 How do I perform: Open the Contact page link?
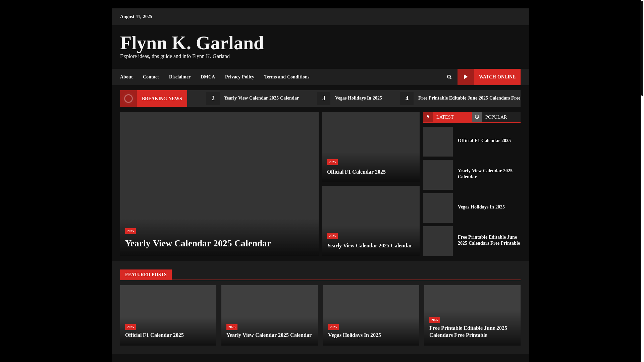[x=151, y=77]
